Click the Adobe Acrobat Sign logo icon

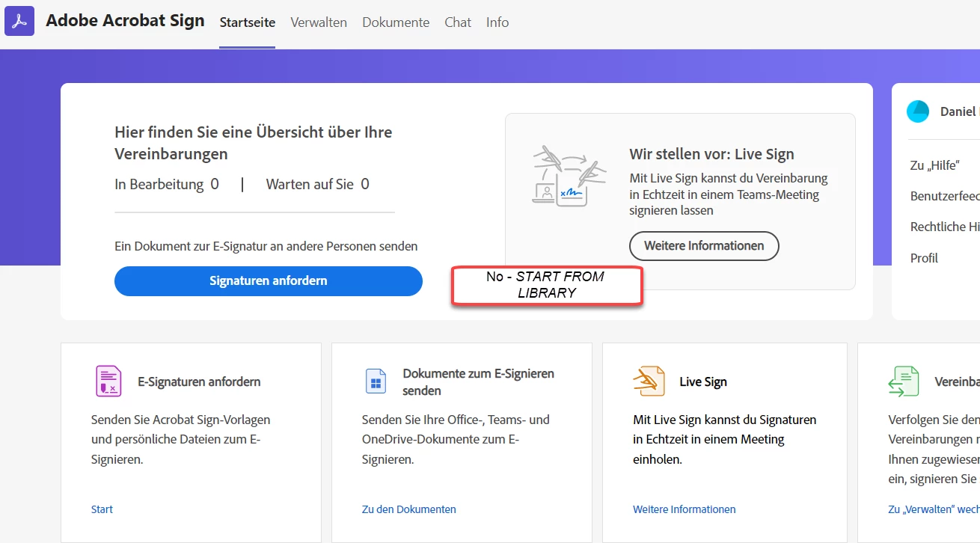click(x=19, y=21)
